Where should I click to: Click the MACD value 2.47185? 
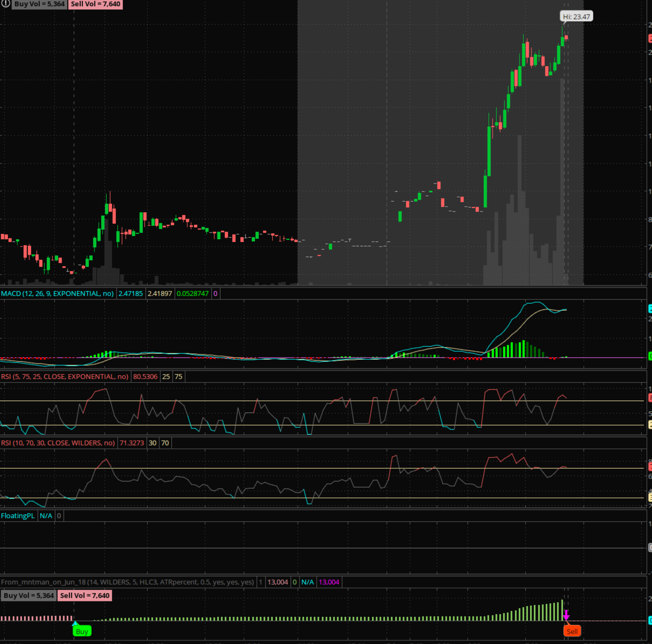point(131,293)
